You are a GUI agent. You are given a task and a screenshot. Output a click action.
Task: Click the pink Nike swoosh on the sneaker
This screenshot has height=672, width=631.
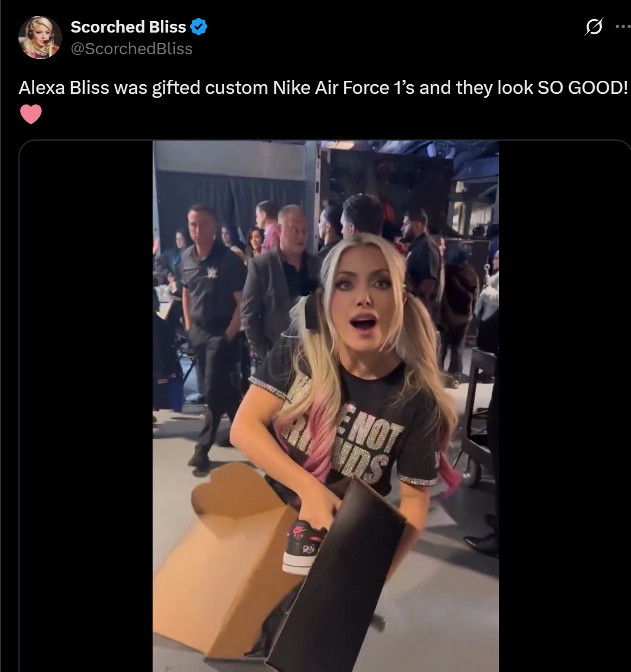299,529
